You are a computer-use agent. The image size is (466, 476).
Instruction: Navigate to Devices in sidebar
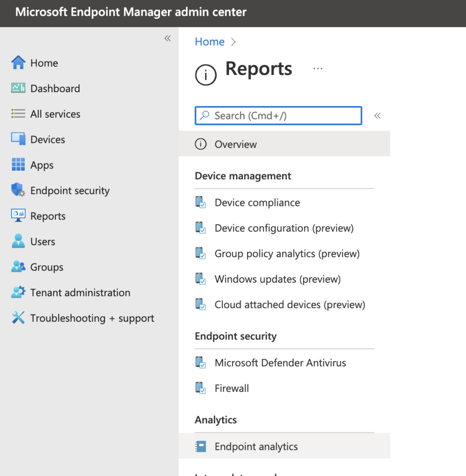(x=48, y=139)
